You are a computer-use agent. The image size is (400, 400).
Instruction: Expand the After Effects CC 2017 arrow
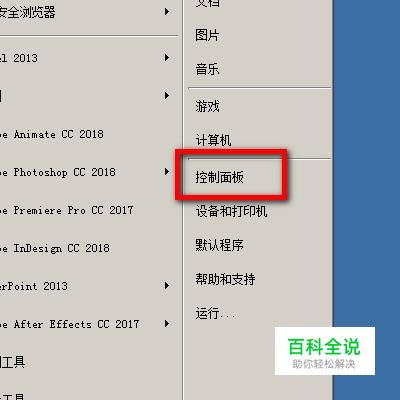[167, 323]
